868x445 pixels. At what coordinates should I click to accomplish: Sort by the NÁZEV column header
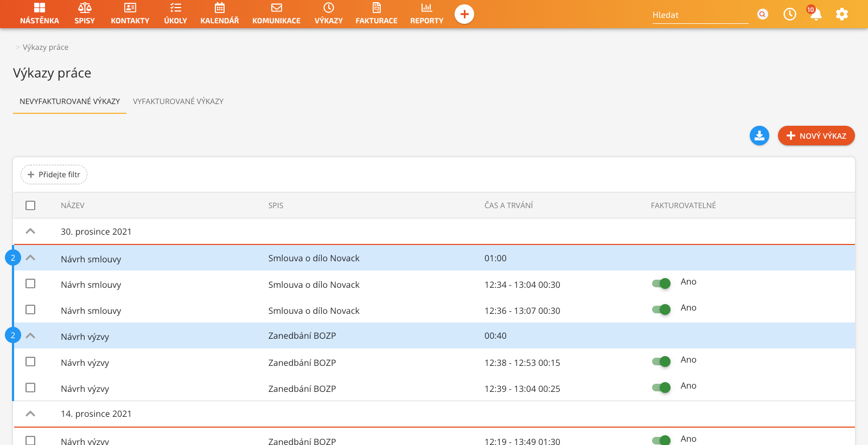(73, 205)
